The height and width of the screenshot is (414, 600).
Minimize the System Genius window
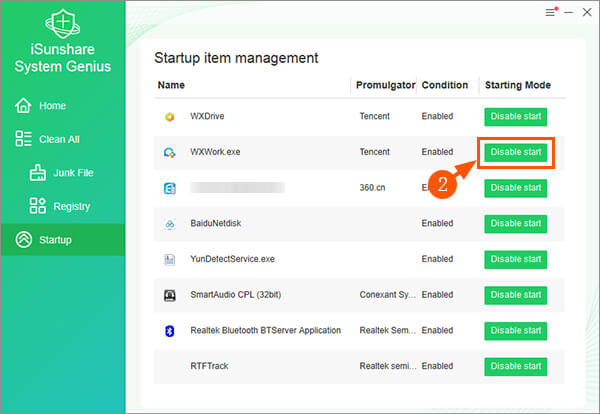[568, 12]
